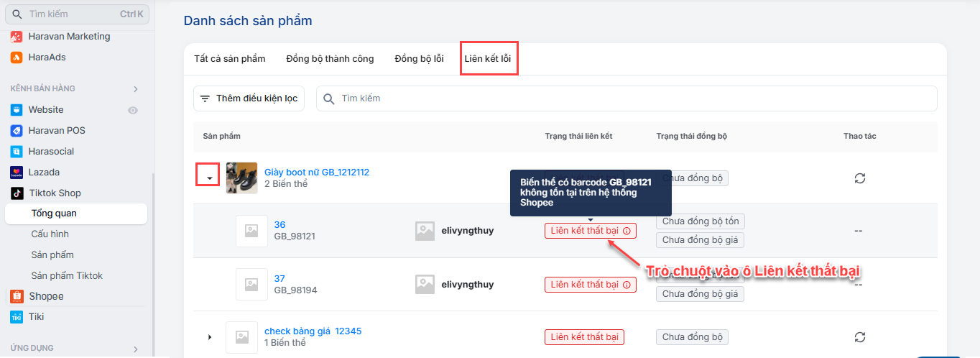Click magnifier icon in product search field
The height and width of the screenshot is (358, 980).
tap(329, 98)
